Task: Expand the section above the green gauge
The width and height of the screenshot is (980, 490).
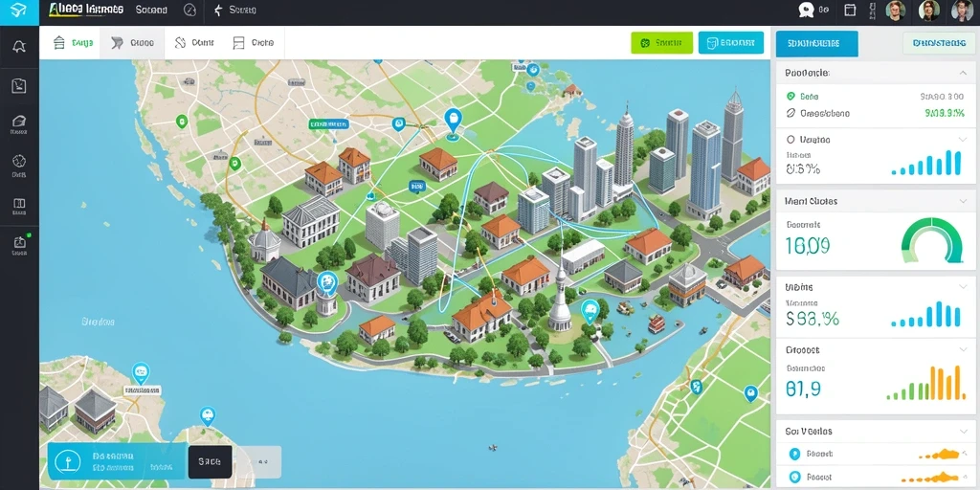Action: [963, 201]
